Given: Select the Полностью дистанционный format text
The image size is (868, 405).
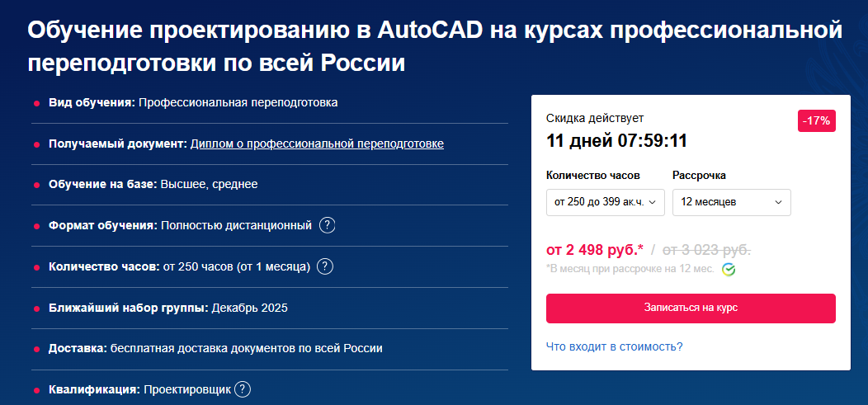Looking at the screenshot, I should tap(236, 225).
